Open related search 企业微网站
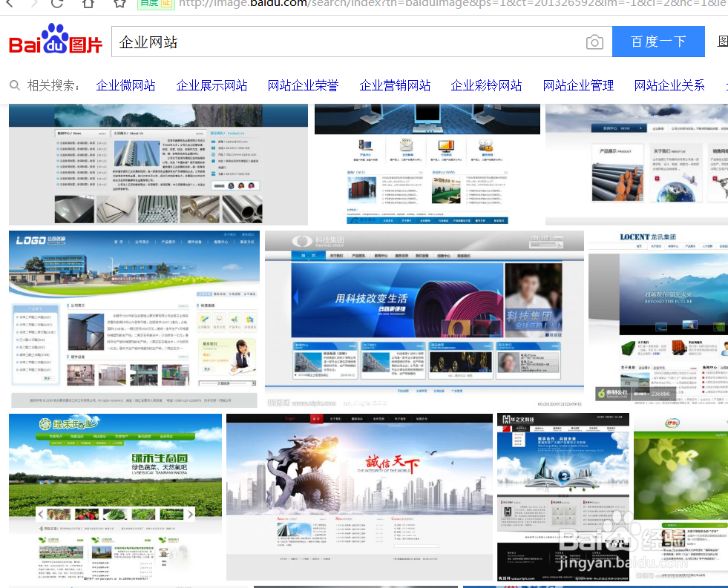 pos(125,85)
